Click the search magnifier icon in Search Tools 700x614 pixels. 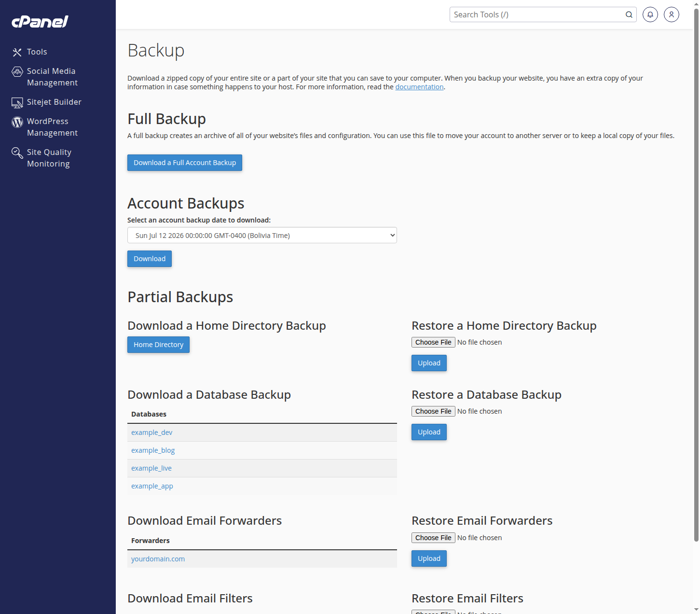tap(629, 14)
